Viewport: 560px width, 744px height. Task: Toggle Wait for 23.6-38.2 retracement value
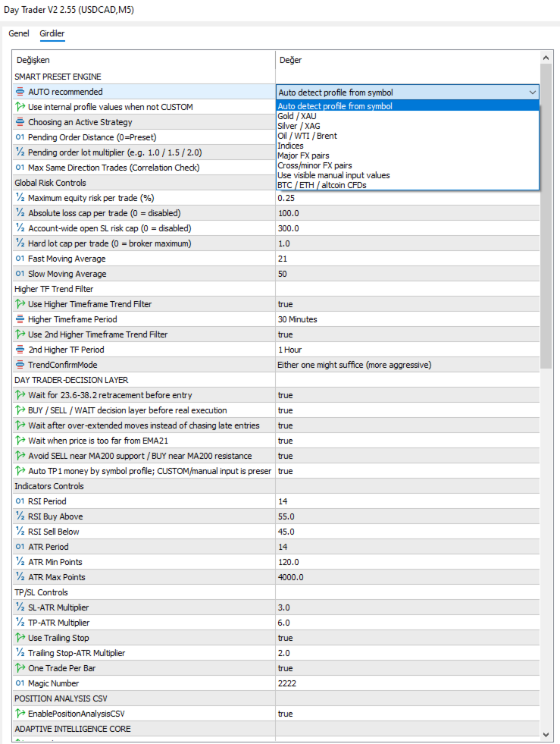pos(408,395)
